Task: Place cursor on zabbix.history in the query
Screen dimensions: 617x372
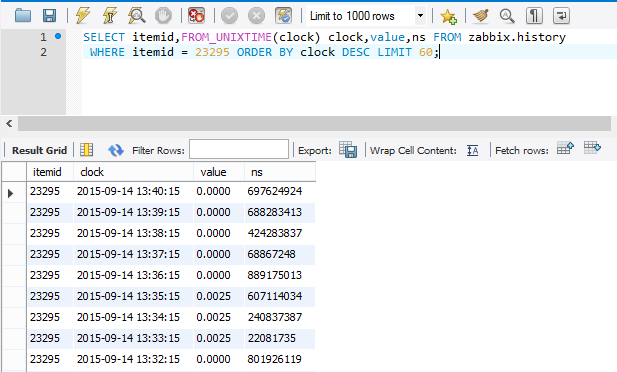Action: [517, 37]
